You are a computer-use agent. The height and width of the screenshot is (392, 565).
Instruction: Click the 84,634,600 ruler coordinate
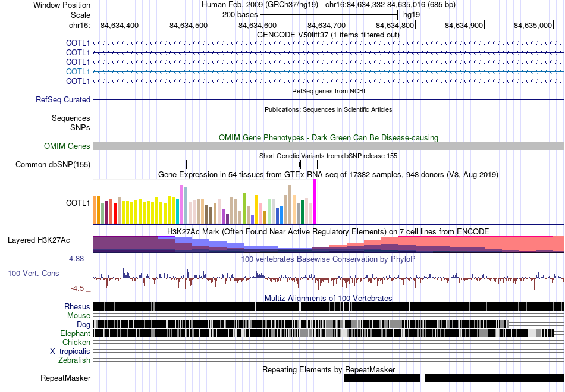coord(258,25)
